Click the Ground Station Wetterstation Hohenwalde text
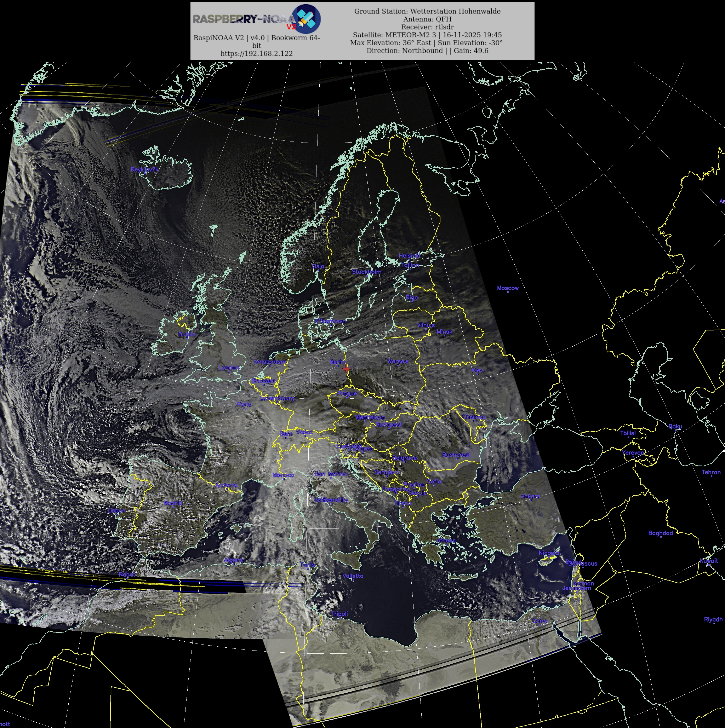 click(427, 11)
